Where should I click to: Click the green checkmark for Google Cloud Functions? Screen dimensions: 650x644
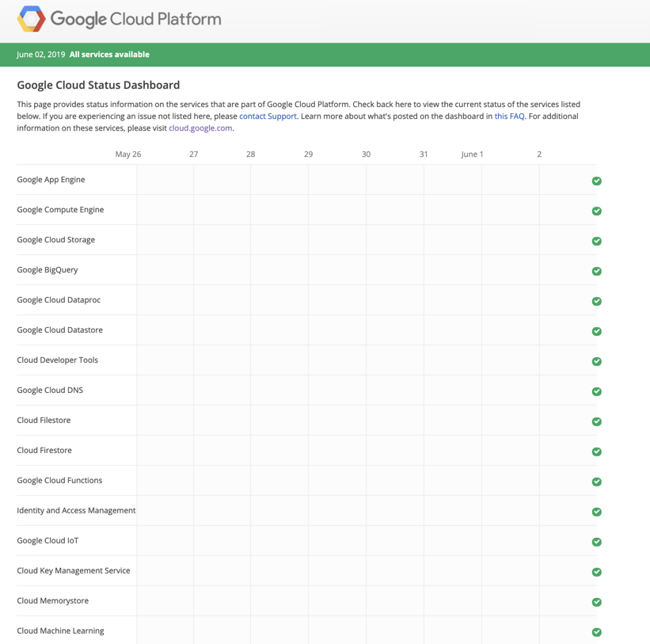[x=596, y=482]
